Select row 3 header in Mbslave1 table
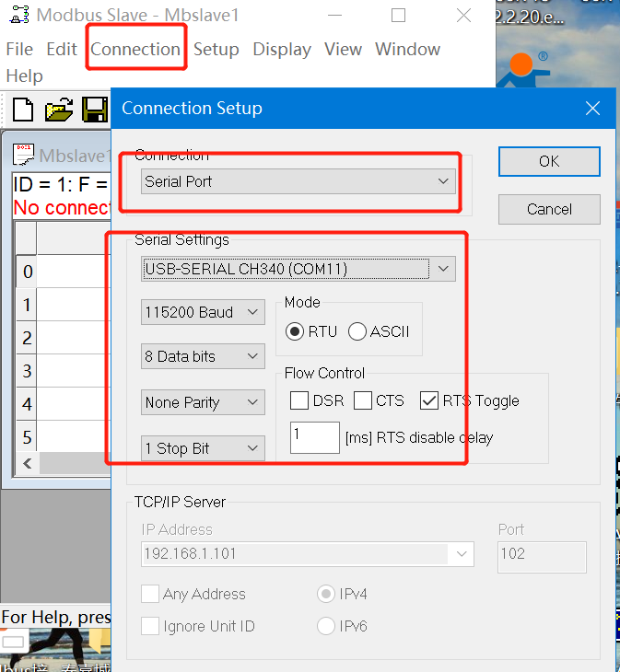Viewport: 620px width, 672px height. [27, 371]
